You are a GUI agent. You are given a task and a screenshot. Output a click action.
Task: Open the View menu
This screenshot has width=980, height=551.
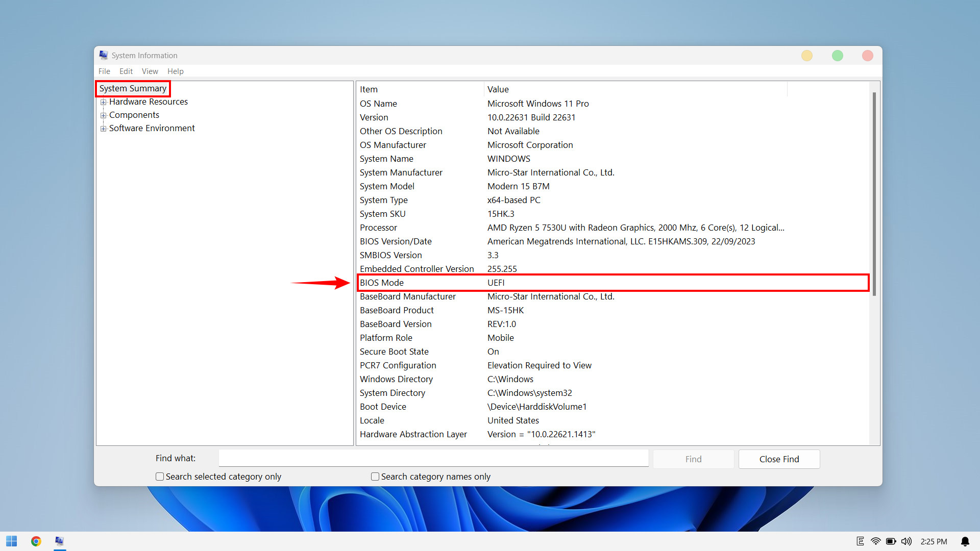tap(150, 71)
